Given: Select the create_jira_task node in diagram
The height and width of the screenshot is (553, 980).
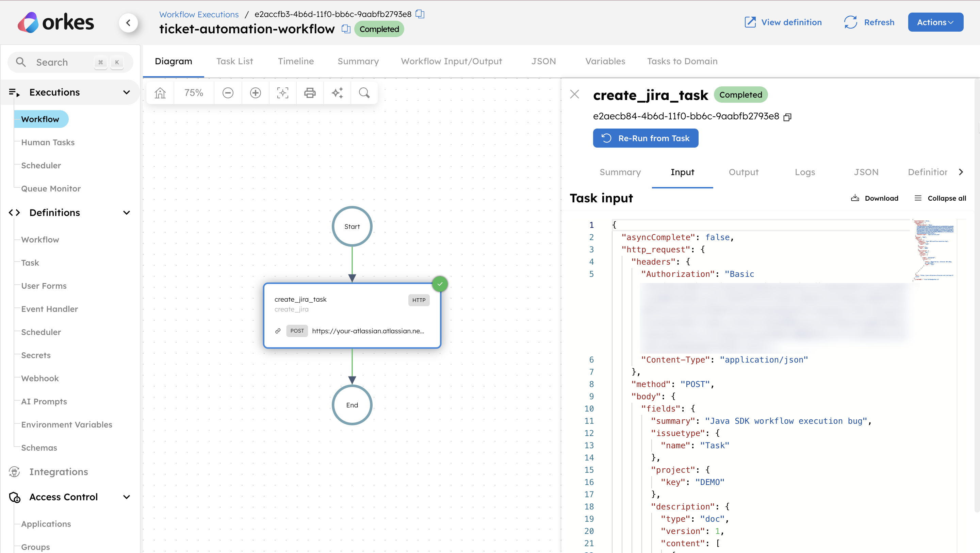Looking at the screenshot, I should 352,315.
